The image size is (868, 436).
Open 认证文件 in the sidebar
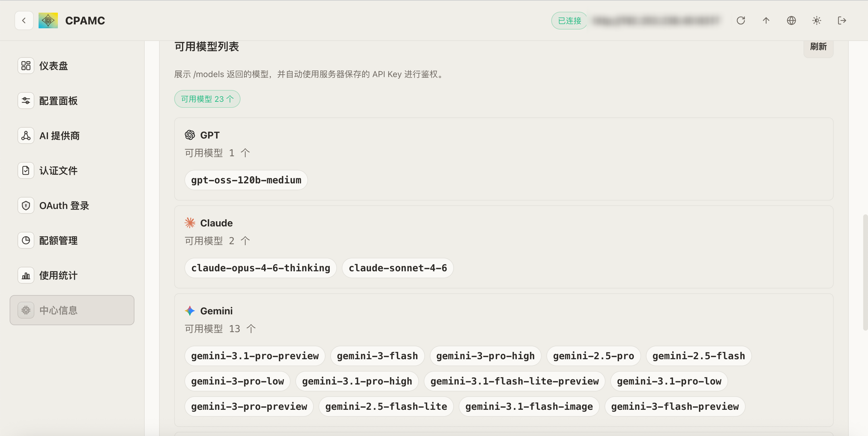58,171
